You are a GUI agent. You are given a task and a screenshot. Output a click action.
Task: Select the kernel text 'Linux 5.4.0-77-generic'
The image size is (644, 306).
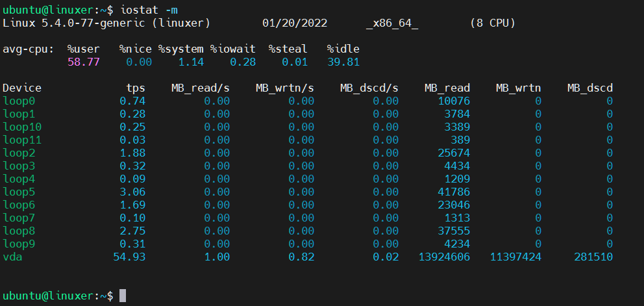point(74,23)
